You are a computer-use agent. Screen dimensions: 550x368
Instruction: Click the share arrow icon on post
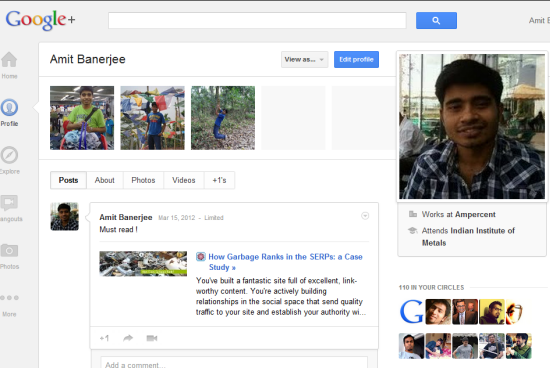[x=128, y=338]
